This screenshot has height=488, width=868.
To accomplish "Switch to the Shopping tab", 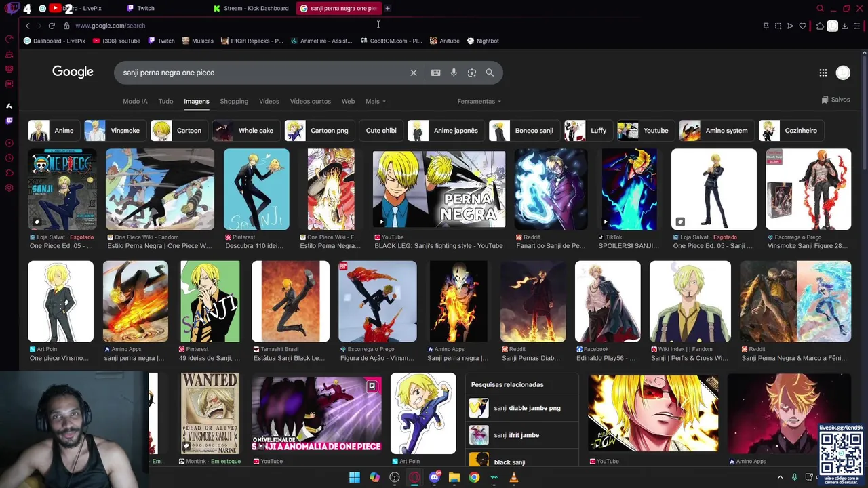I will pyautogui.click(x=234, y=101).
